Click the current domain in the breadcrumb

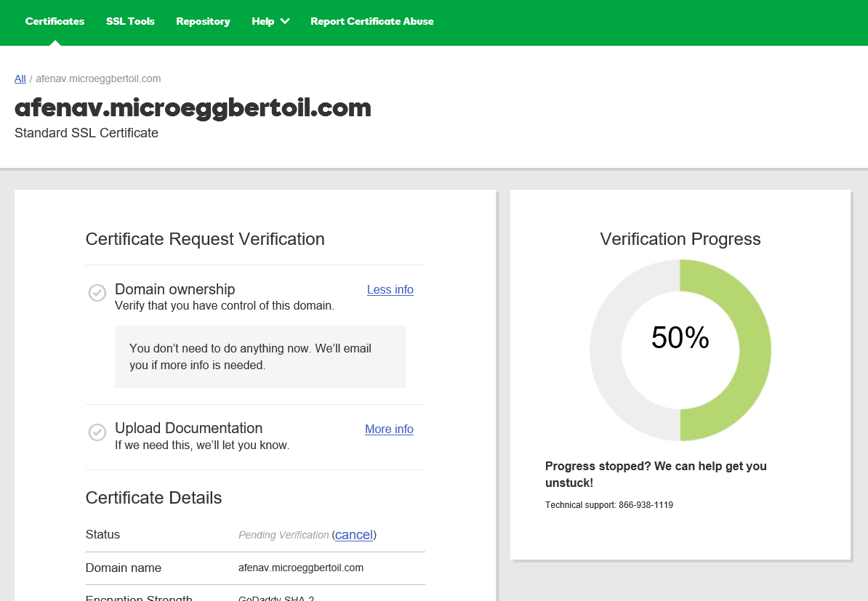[x=98, y=78]
